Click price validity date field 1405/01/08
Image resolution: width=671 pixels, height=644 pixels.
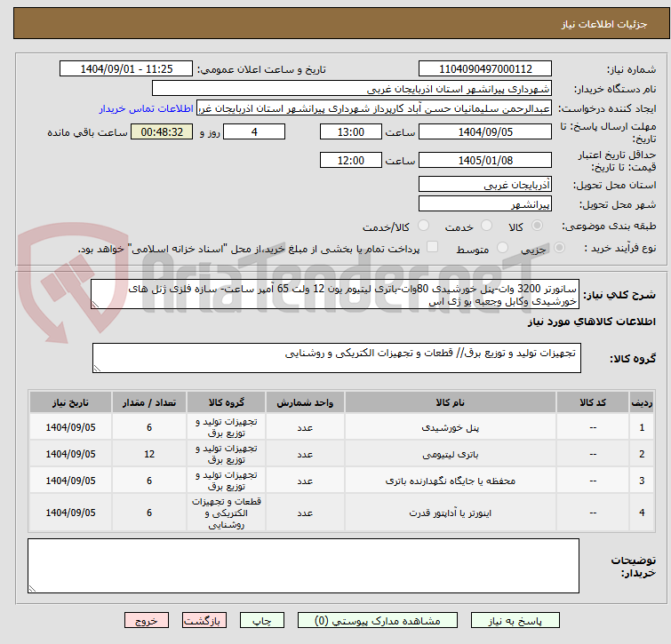(485, 161)
